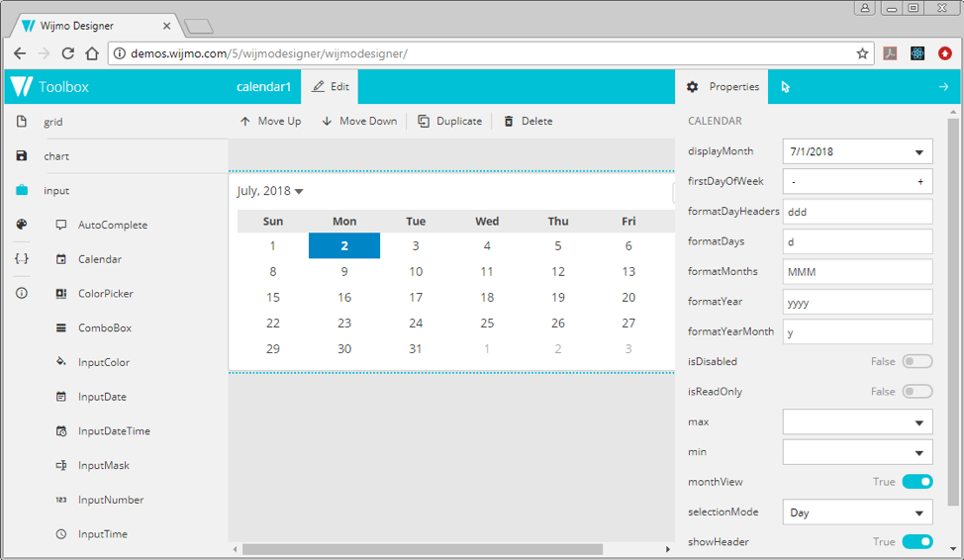Collapse properties panel with arrow icon
This screenshot has width=964, height=560.
944,87
